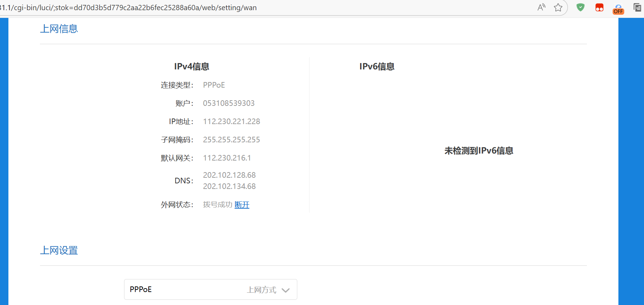
Task: Click the extension icon with OFF badge
Action: [618, 9]
